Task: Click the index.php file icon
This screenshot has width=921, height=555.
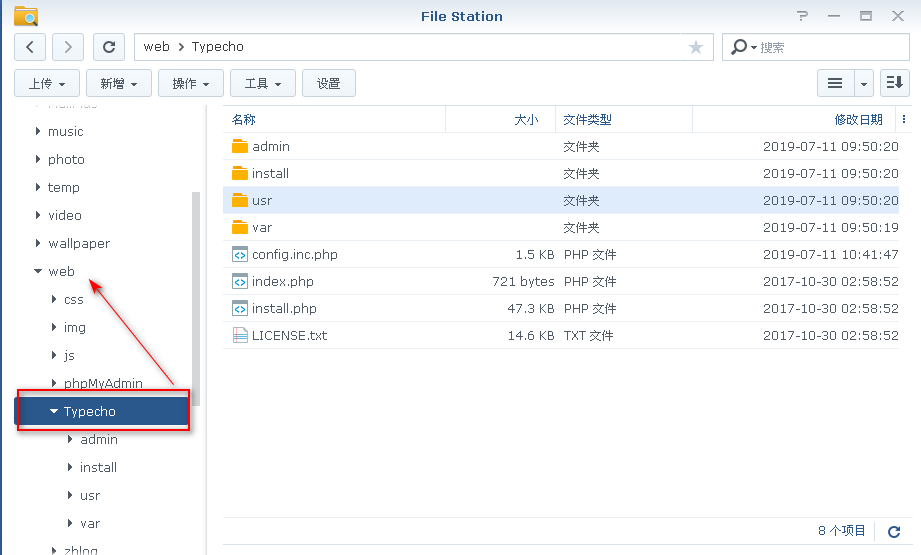Action: point(240,281)
